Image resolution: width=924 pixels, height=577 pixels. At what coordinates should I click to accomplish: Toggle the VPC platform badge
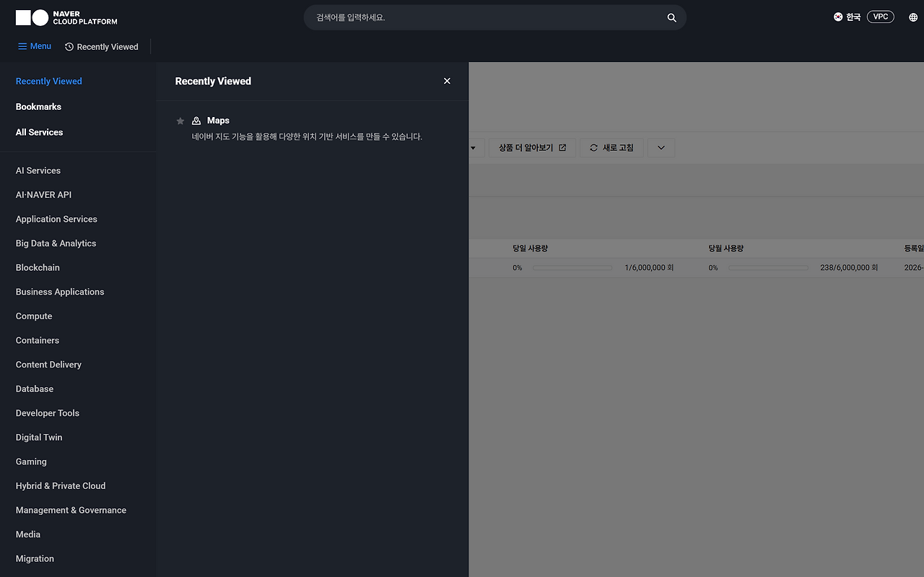point(881,17)
